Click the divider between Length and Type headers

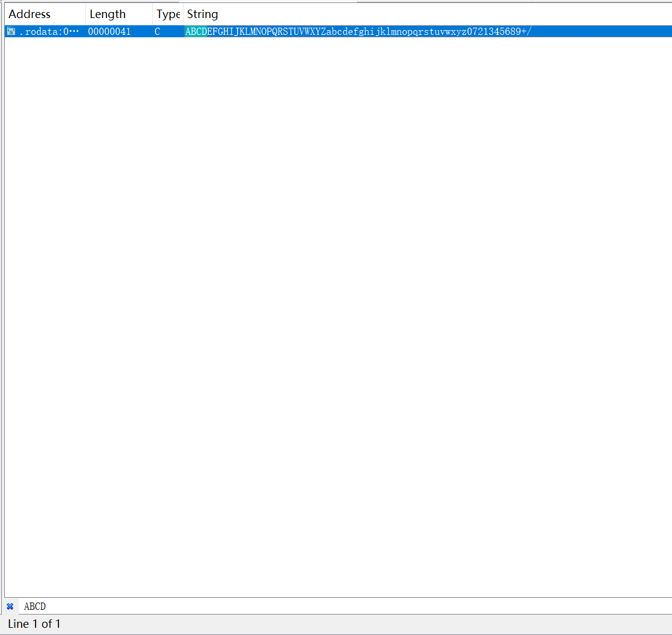coord(152,14)
